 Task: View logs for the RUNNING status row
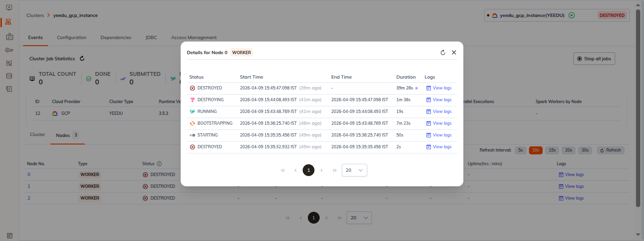(438, 112)
